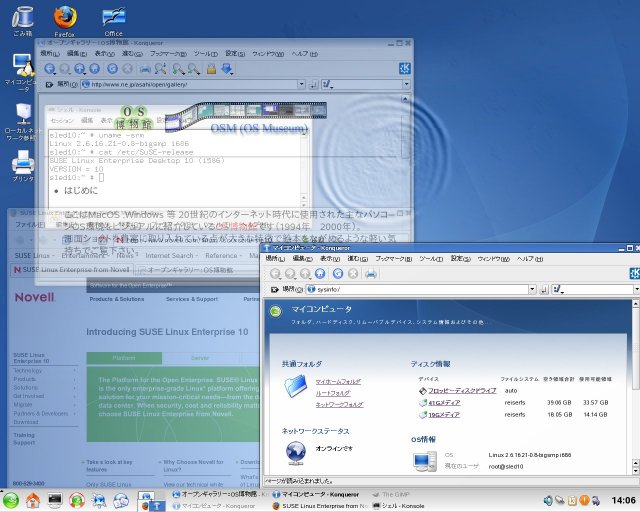Click Print icon in OS Museum Konqueror toolbar

click(x=145, y=69)
